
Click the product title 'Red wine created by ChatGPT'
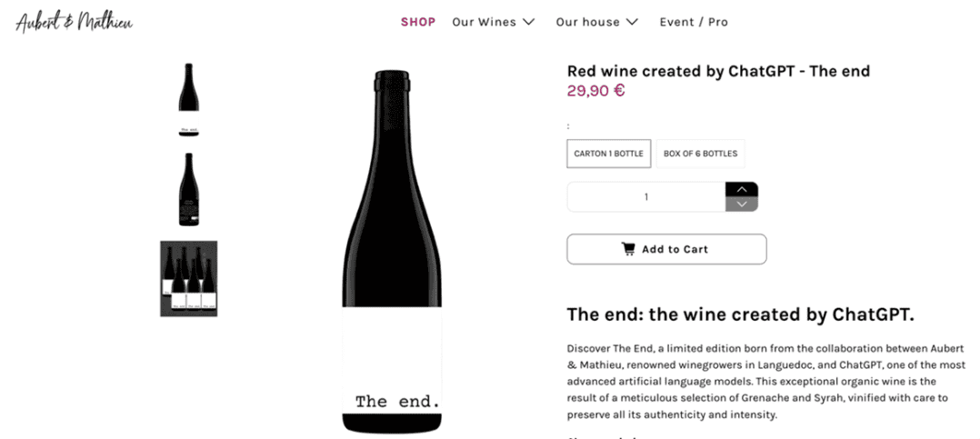(718, 71)
